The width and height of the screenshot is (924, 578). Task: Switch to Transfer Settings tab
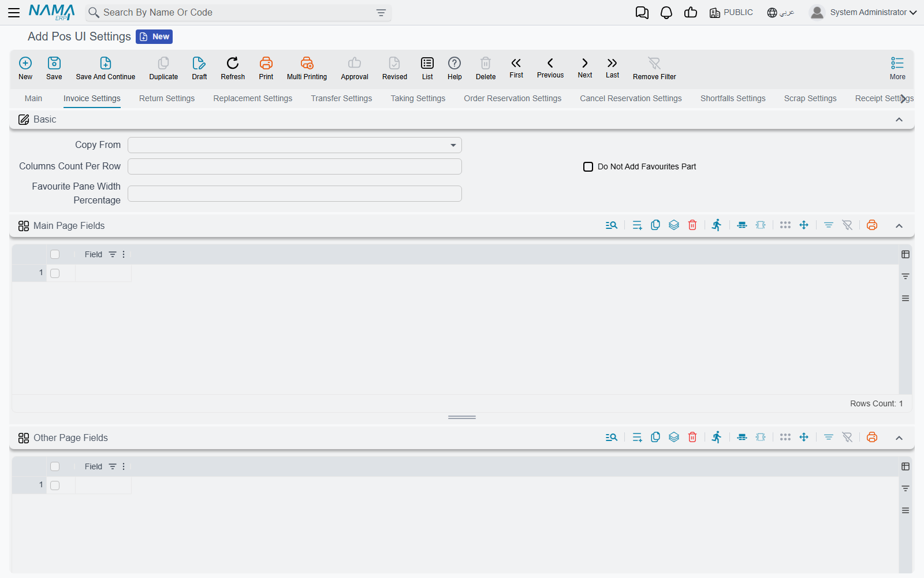(x=341, y=98)
